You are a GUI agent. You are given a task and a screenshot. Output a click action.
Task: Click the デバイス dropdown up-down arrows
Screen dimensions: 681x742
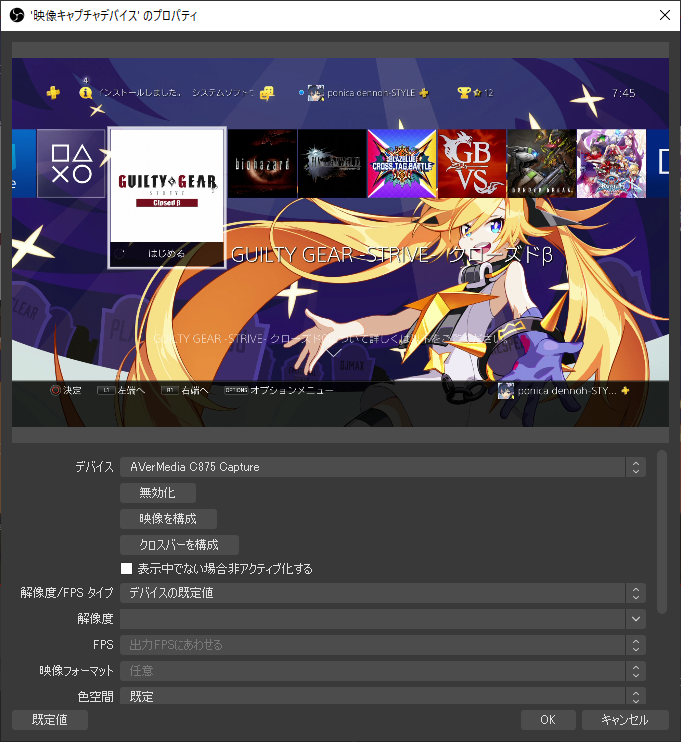coord(636,467)
